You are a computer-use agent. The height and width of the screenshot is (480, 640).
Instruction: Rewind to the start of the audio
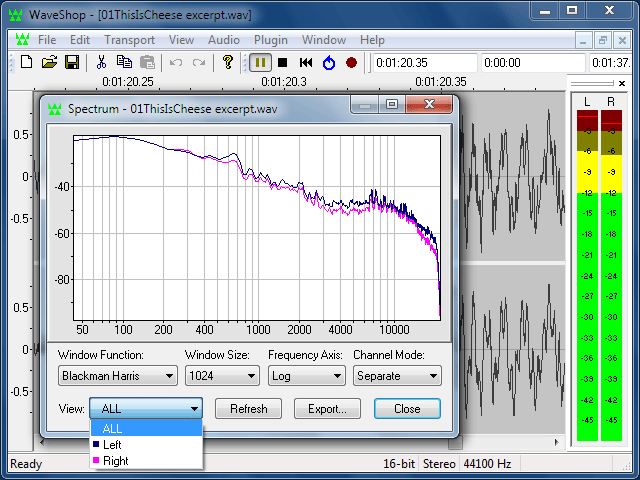point(306,62)
